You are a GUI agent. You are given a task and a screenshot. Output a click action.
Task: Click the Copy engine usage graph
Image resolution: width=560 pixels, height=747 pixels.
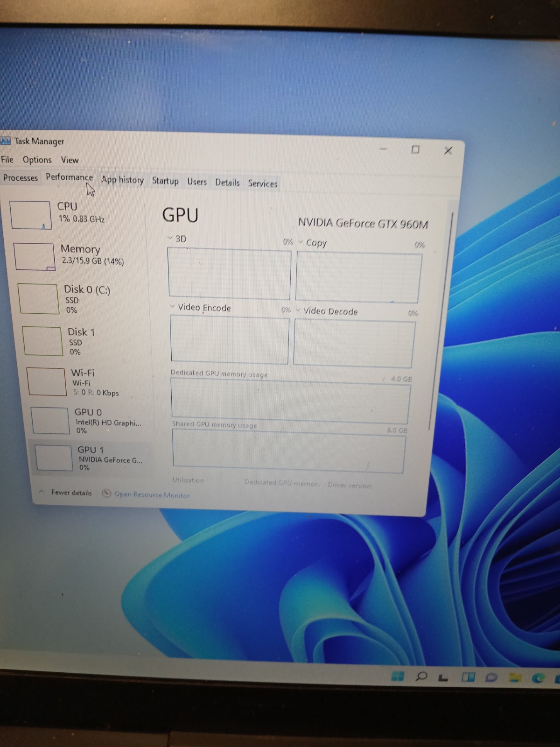359,278
